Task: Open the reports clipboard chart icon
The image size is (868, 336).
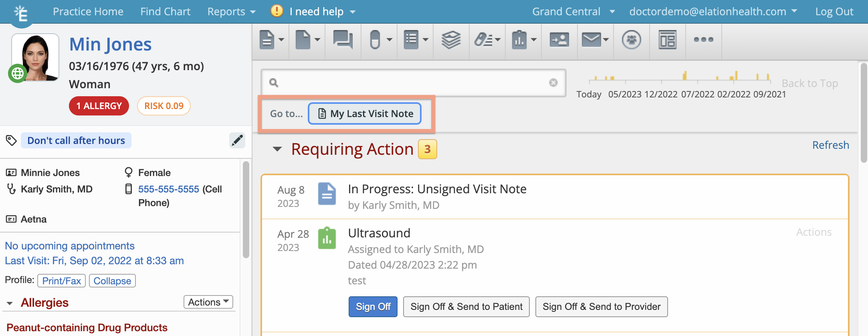Action: point(519,40)
